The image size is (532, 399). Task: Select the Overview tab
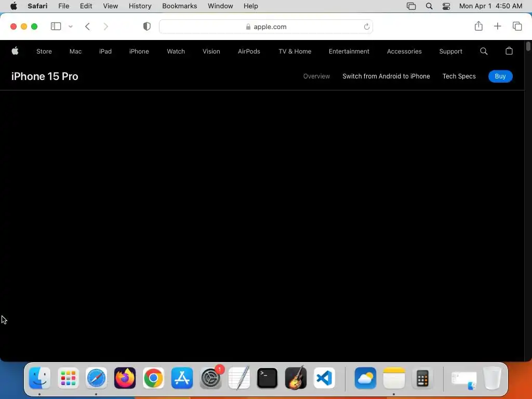[x=316, y=76]
